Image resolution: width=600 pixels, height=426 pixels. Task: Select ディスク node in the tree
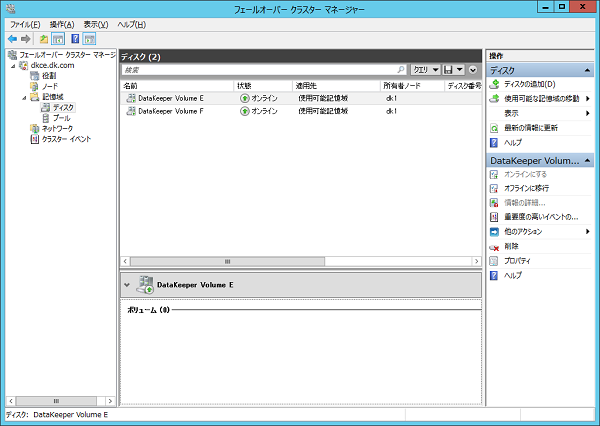coord(64,107)
